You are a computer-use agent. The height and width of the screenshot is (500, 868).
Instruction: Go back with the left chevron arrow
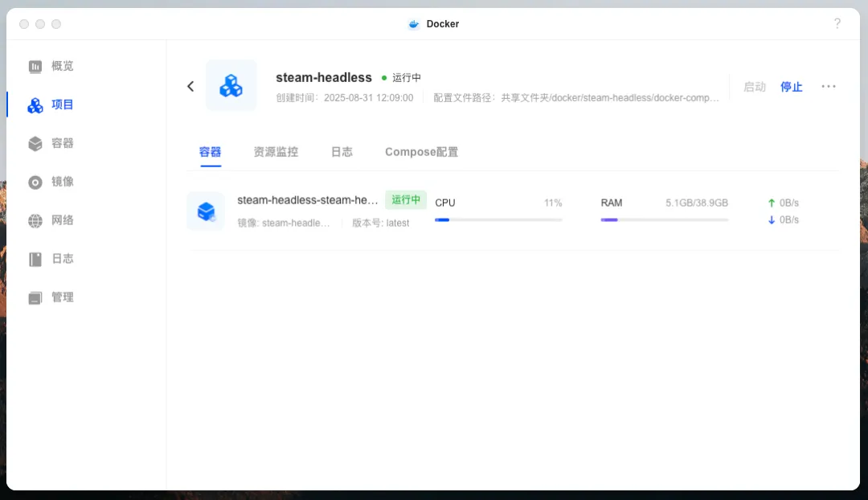click(190, 86)
